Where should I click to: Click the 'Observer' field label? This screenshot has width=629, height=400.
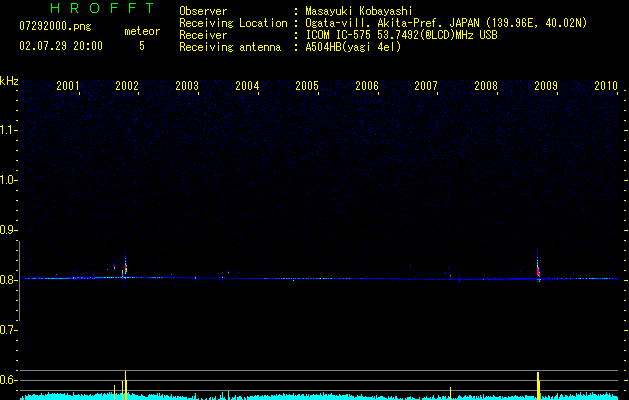[x=203, y=11]
